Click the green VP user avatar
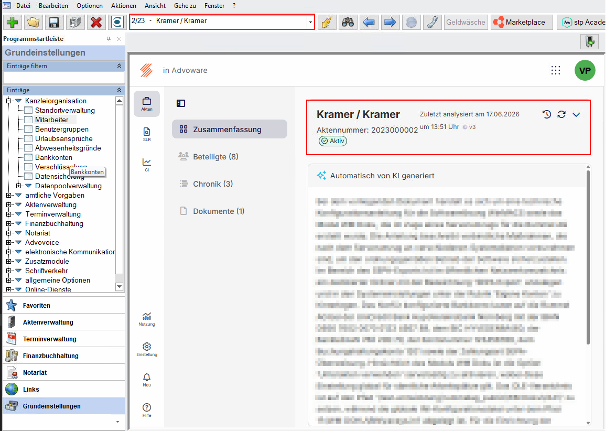606x432 pixels. pos(585,70)
